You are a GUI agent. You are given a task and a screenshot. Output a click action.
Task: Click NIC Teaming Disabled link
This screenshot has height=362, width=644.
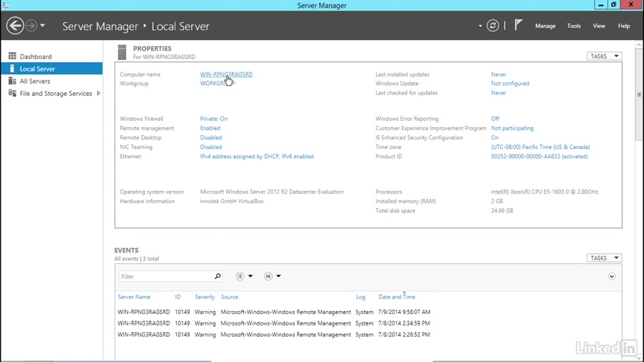[210, 147]
